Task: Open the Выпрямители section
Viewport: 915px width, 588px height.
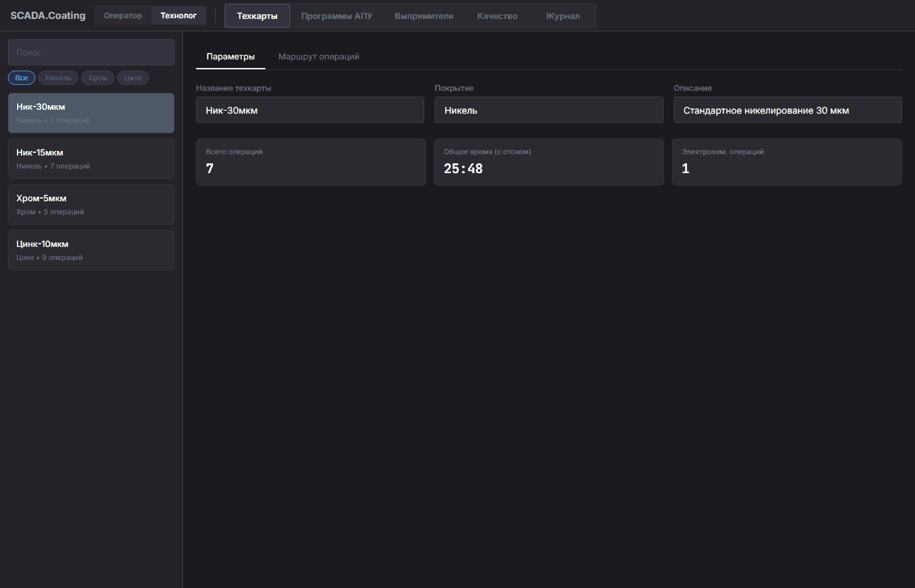Action: point(424,16)
